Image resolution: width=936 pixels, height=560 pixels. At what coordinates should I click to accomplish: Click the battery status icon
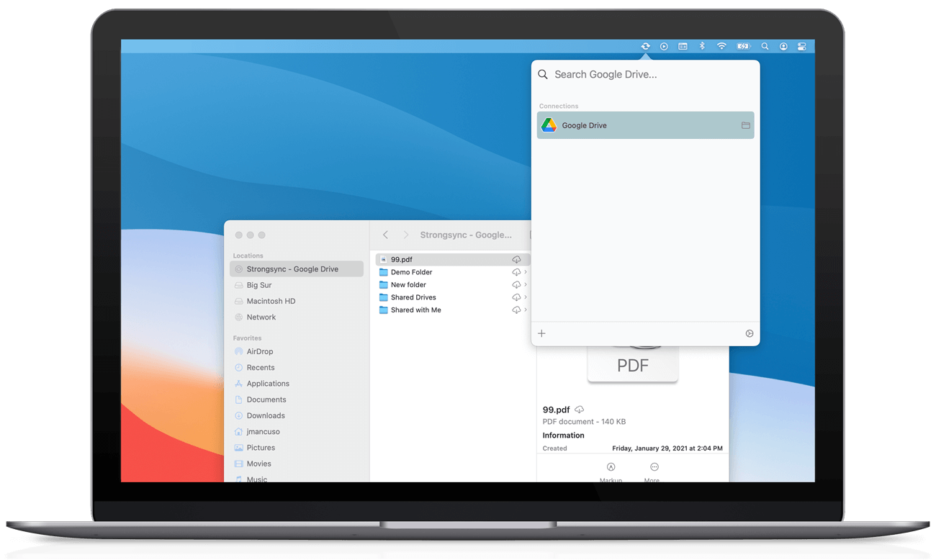(743, 46)
